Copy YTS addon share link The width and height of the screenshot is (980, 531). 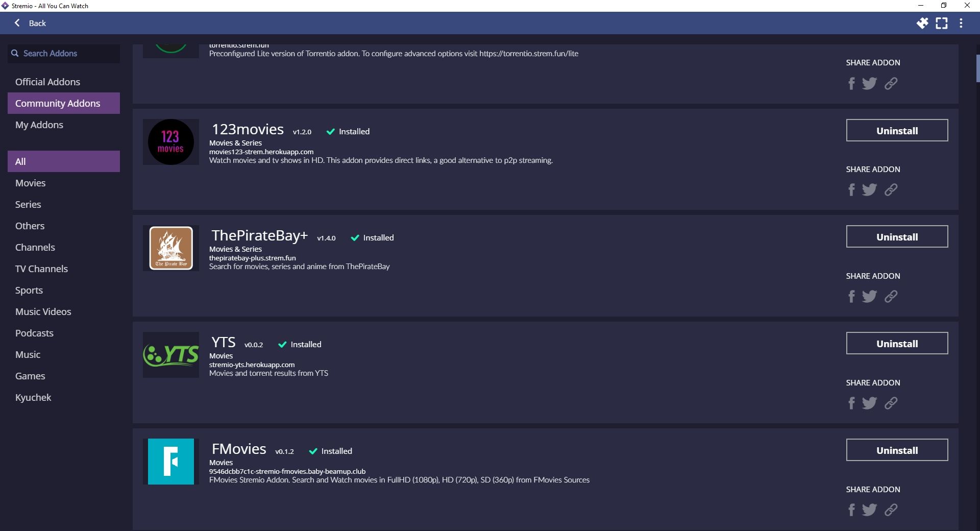(x=891, y=403)
